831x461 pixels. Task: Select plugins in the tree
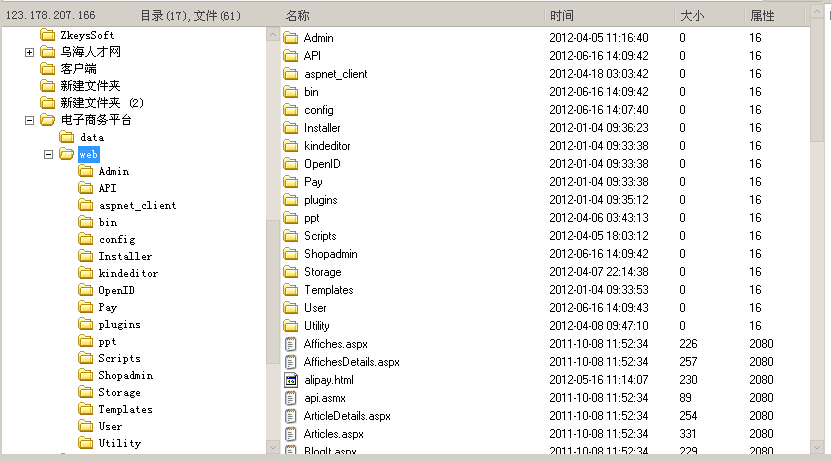pos(119,324)
